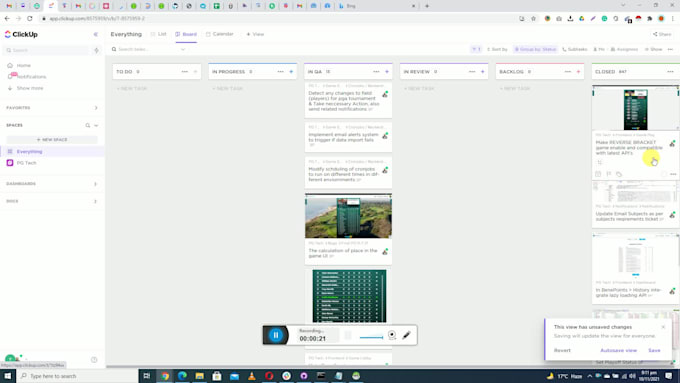
Task: Open the IN QA column ellipsis menu
Action: click(376, 72)
